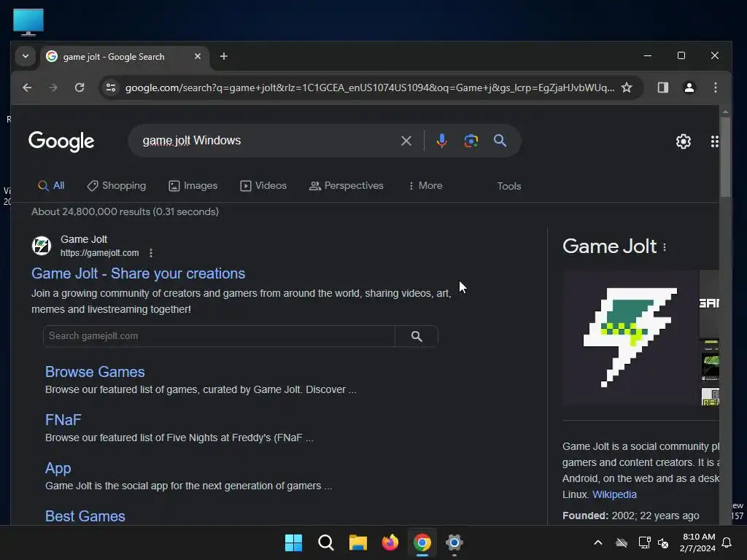Click the page vertical scrollbar thumb

coord(725,156)
